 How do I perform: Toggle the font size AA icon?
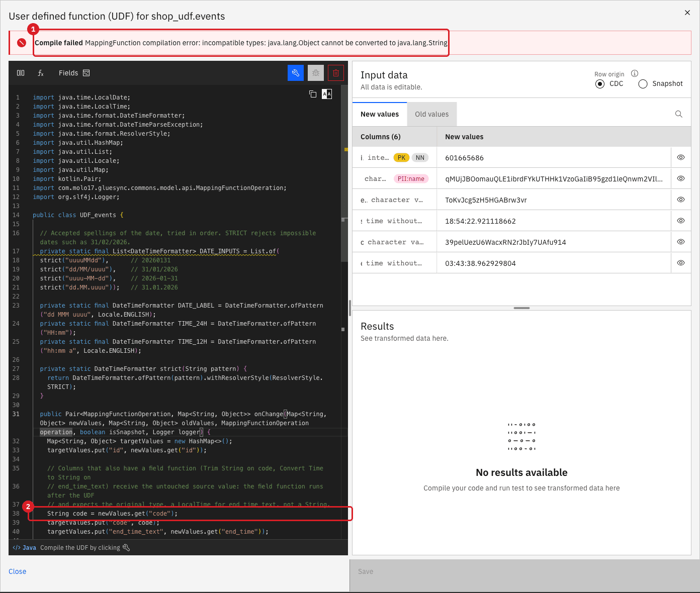coord(327,94)
